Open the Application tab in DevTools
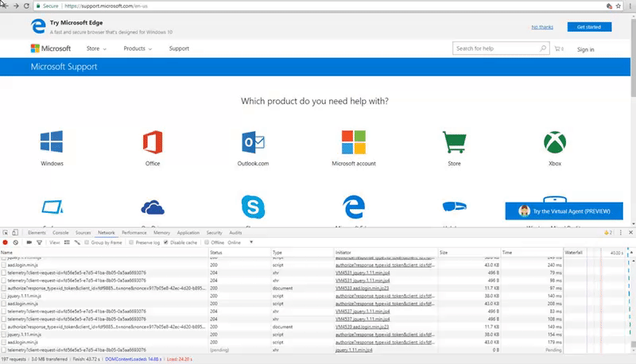 [x=188, y=233]
